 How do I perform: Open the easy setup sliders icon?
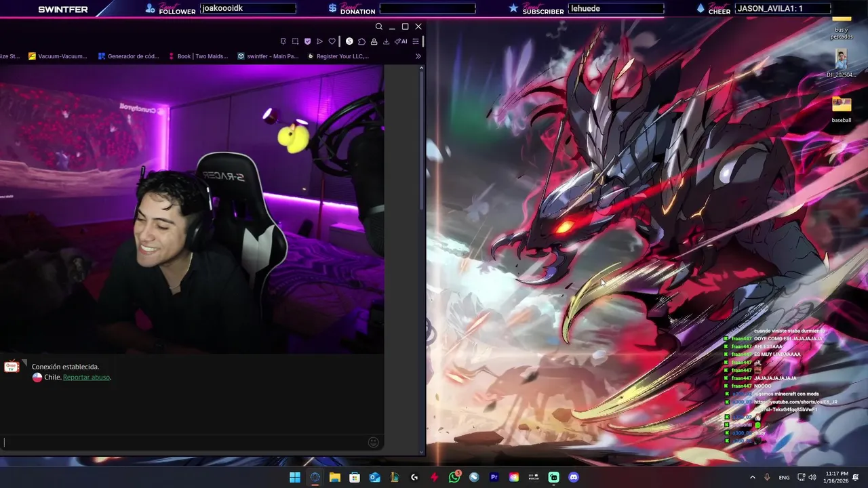pos(416,41)
